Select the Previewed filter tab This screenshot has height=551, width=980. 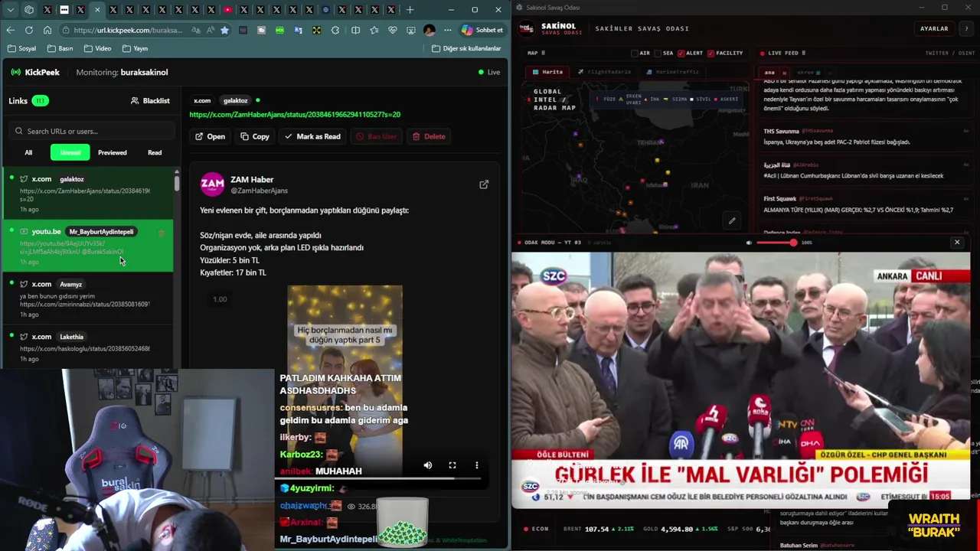click(113, 152)
